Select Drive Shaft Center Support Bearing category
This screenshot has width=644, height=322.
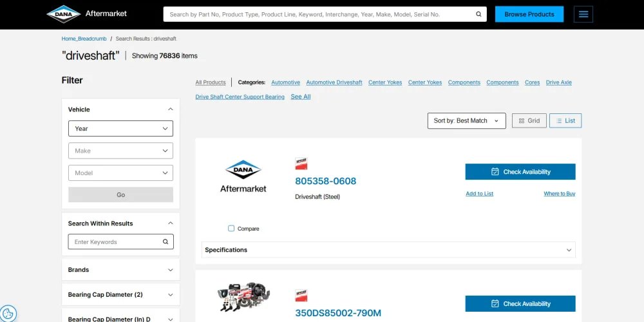point(240,97)
